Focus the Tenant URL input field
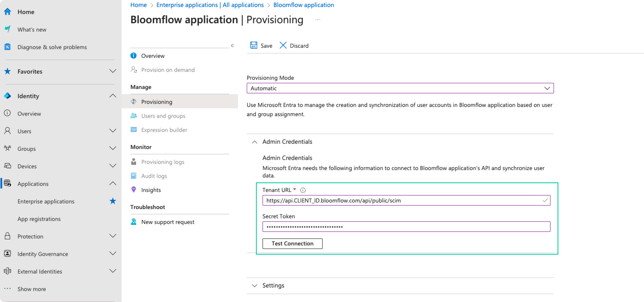 (x=406, y=200)
